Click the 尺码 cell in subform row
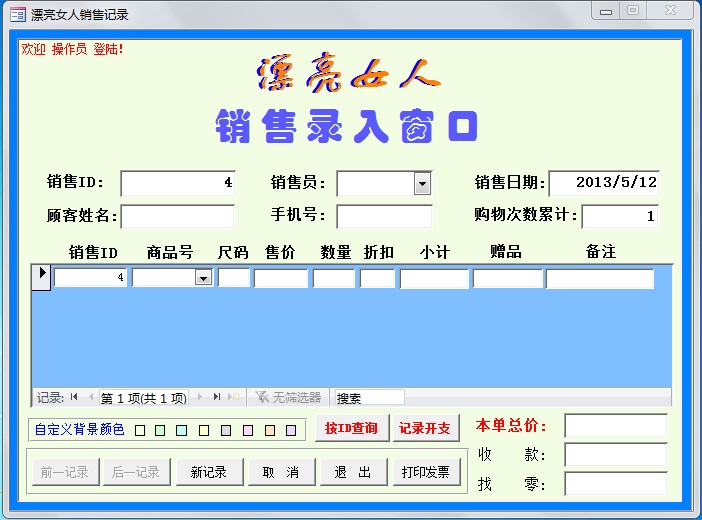This screenshot has height=520, width=702. point(234,278)
